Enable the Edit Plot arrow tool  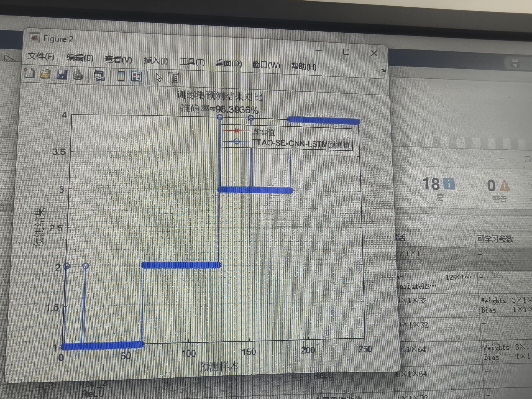[x=158, y=78]
